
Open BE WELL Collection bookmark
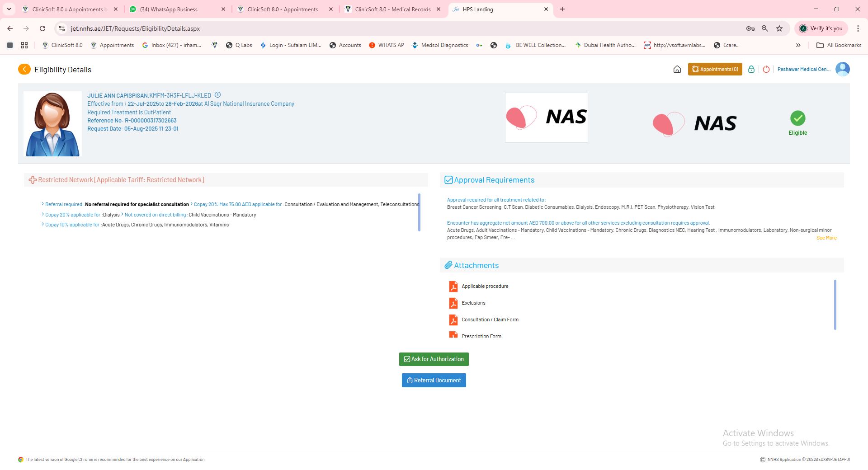tap(536, 45)
